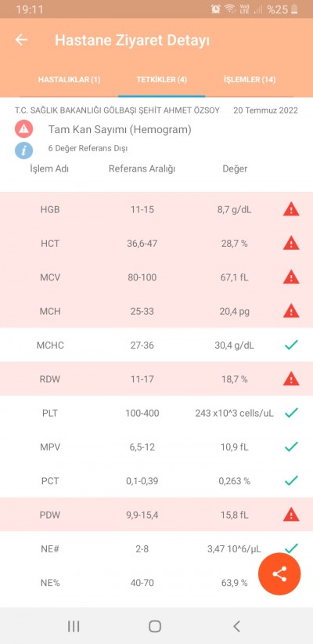This screenshot has height=644, width=313.
Task: Tap the orange share floating button
Action: [279, 573]
